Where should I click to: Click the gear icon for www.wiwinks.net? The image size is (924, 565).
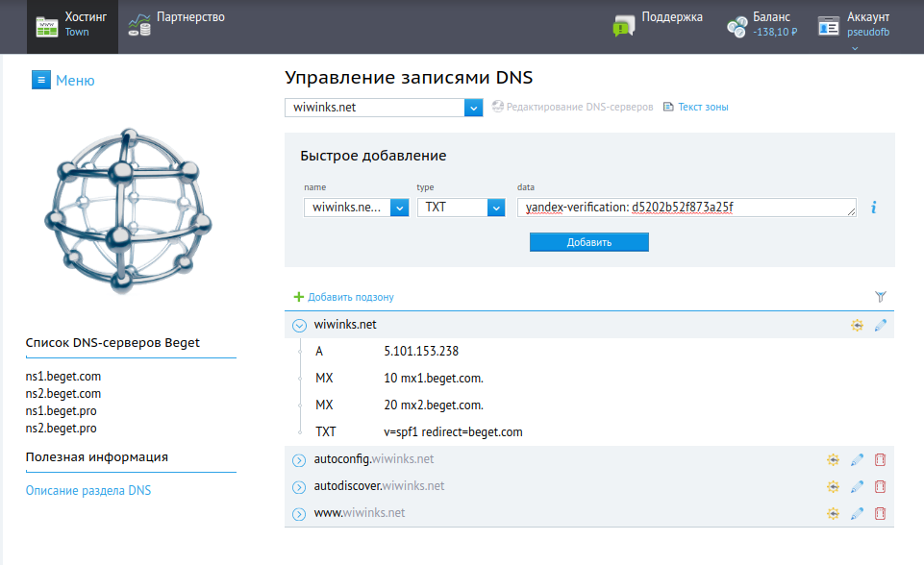pos(834,514)
